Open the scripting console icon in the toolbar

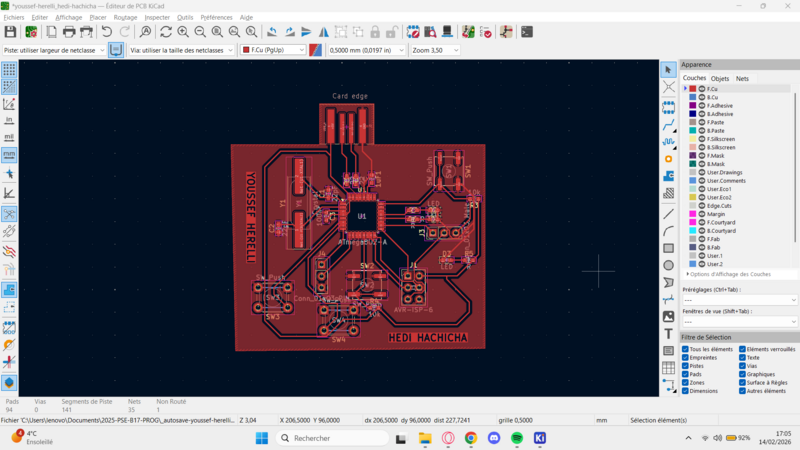tap(527, 32)
